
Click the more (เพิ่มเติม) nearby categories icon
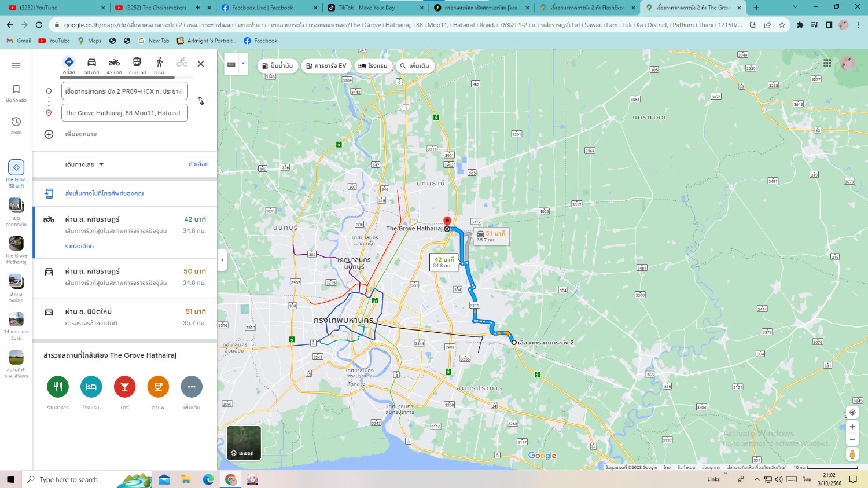(192, 387)
